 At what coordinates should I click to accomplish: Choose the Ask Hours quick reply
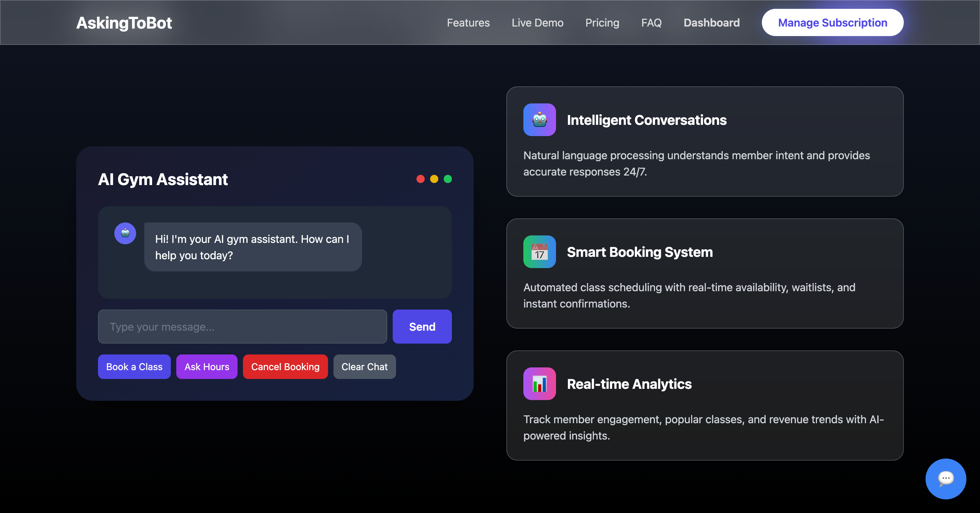click(x=207, y=367)
